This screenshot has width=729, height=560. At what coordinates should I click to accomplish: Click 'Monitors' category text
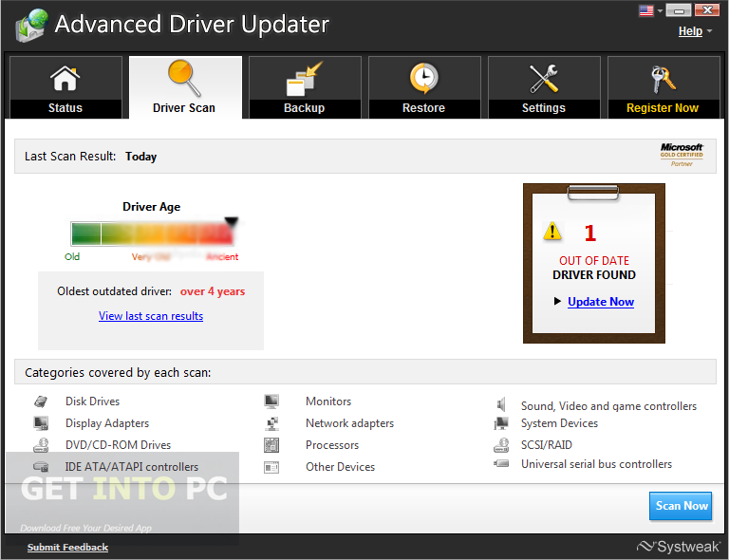pos(328,401)
